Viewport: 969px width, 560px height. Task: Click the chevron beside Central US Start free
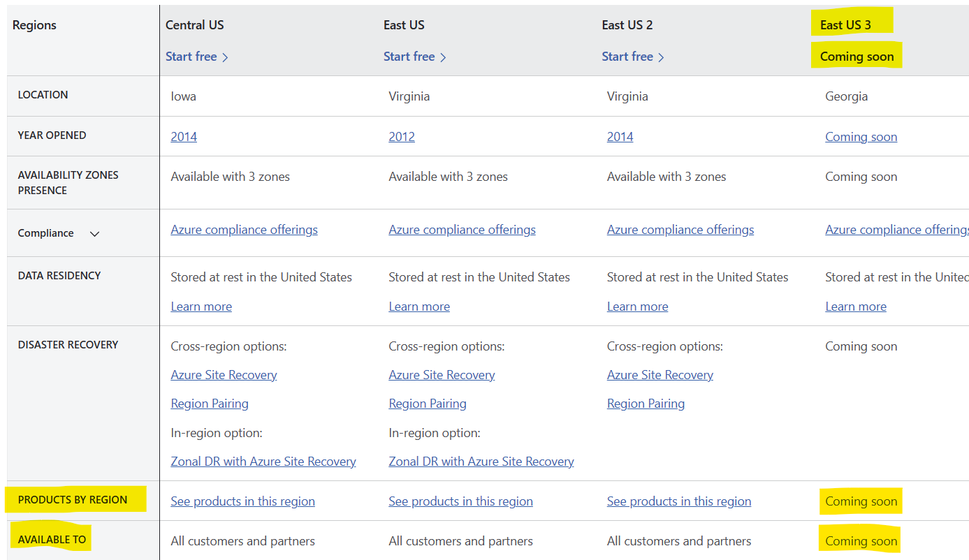coord(225,58)
